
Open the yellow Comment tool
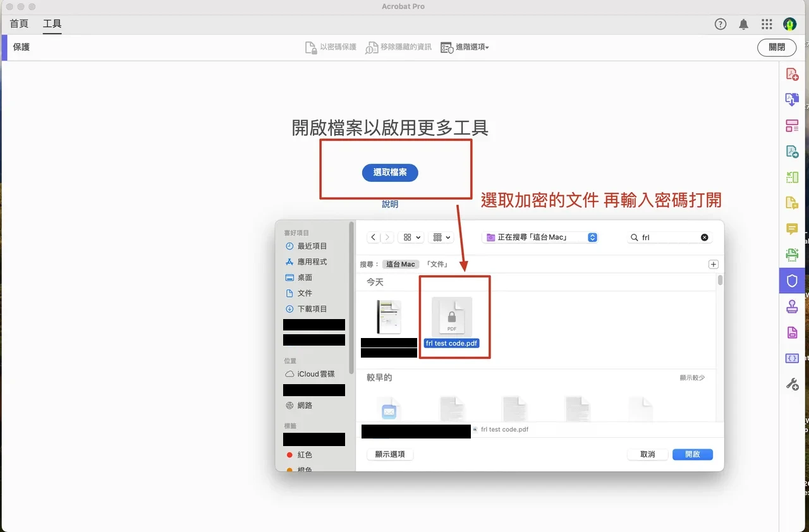(792, 229)
